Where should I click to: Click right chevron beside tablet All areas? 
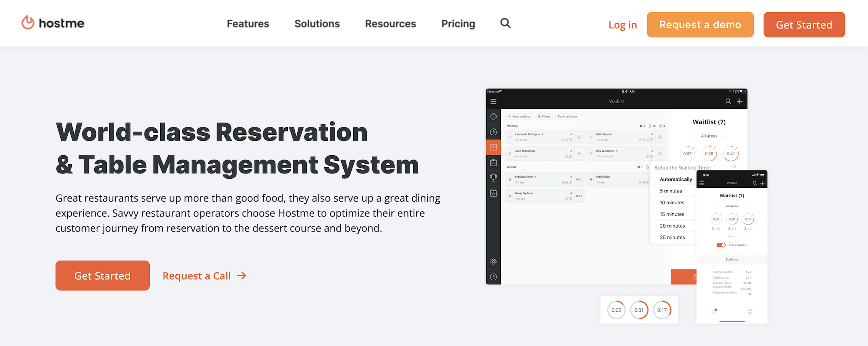click(725, 136)
